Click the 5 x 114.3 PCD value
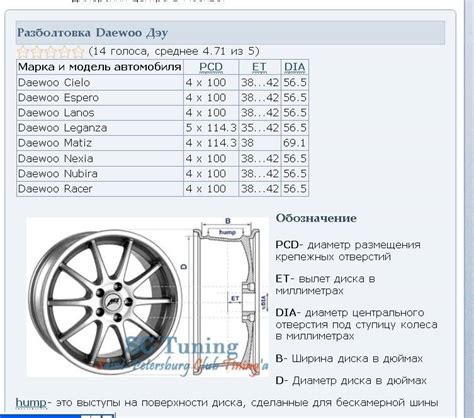 (211, 128)
